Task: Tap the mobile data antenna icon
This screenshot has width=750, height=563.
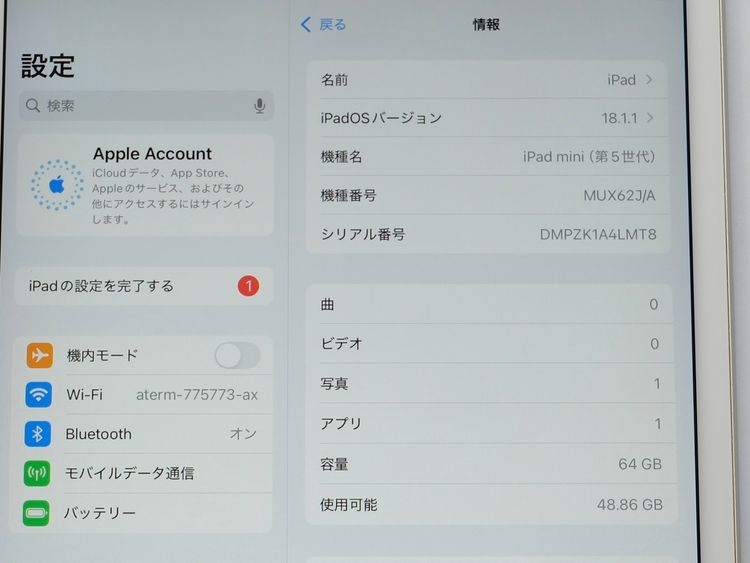Action: click(x=37, y=473)
